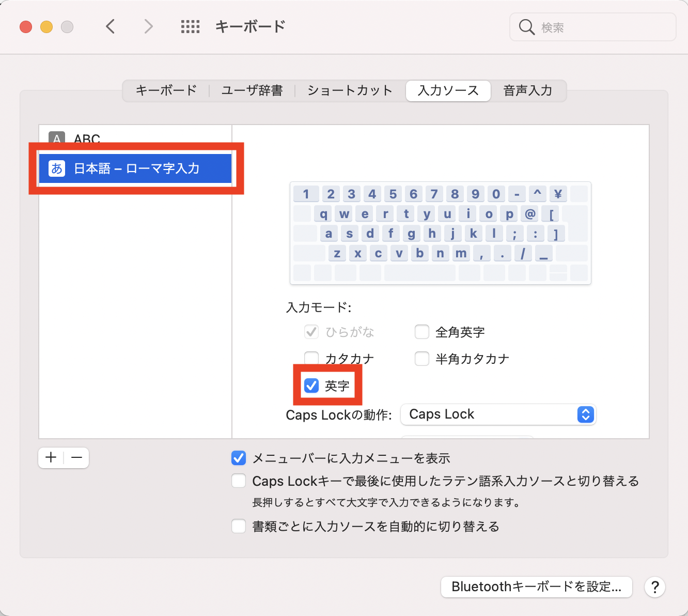The width and height of the screenshot is (688, 616).
Task: Click the back navigation arrow
Action: click(110, 26)
